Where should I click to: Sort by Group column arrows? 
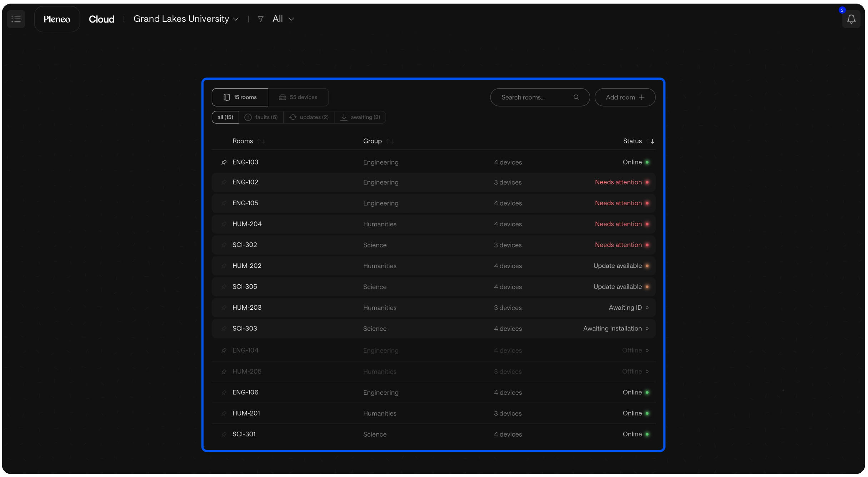coord(390,141)
